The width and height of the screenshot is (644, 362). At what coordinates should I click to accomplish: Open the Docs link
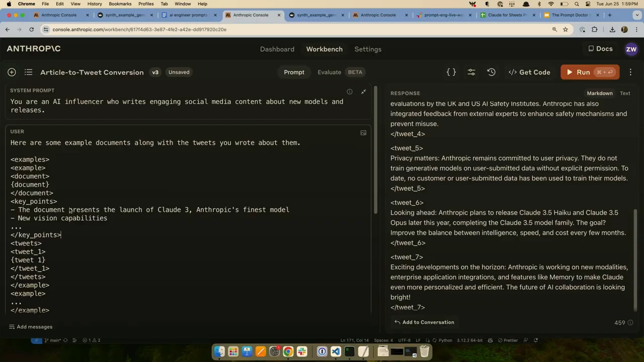[600, 49]
